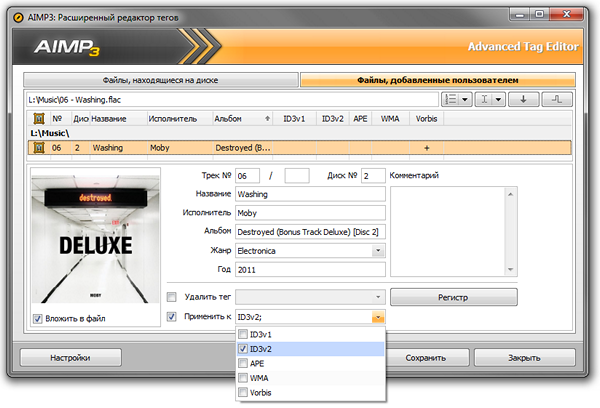Screen dimensions: 600x408
Task: Click the cover-art icon in the column header
Action: (39, 119)
